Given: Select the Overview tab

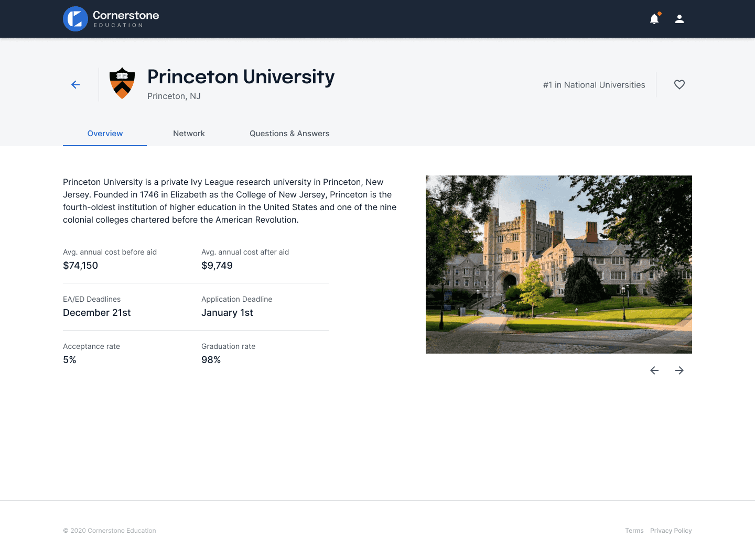Looking at the screenshot, I should (104, 134).
